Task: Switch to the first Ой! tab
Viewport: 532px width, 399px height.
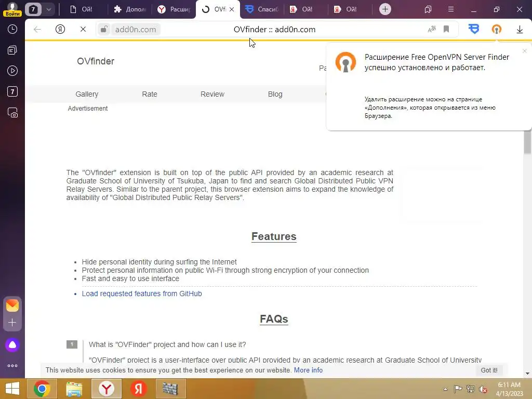Action: click(x=83, y=9)
